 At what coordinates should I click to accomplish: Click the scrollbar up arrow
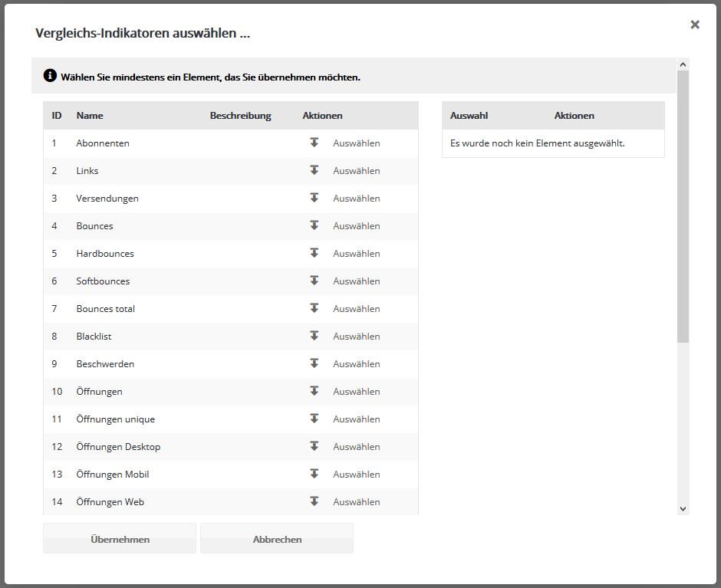point(683,64)
